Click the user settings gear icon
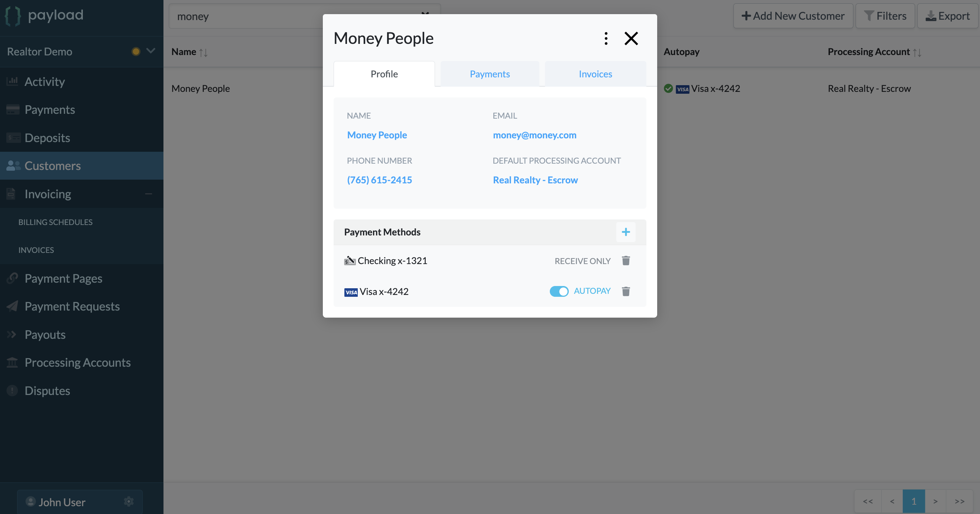Image resolution: width=980 pixels, height=514 pixels. [129, 501]
